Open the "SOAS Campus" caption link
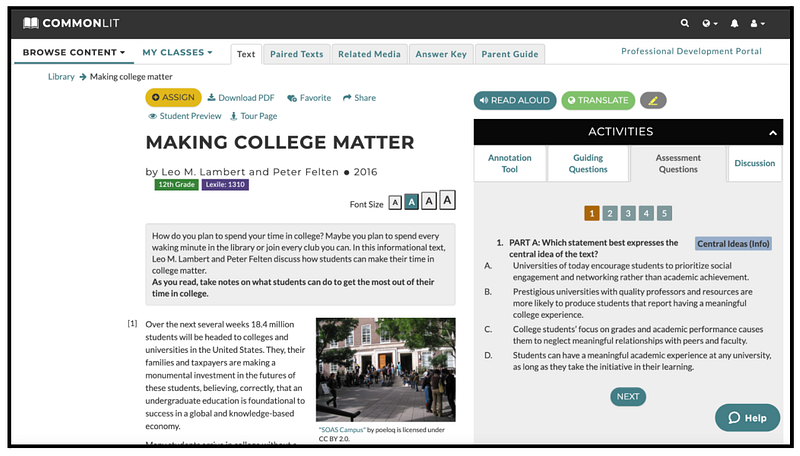The width and height of the screenshot is (800, 456). (x=342, y=430)
